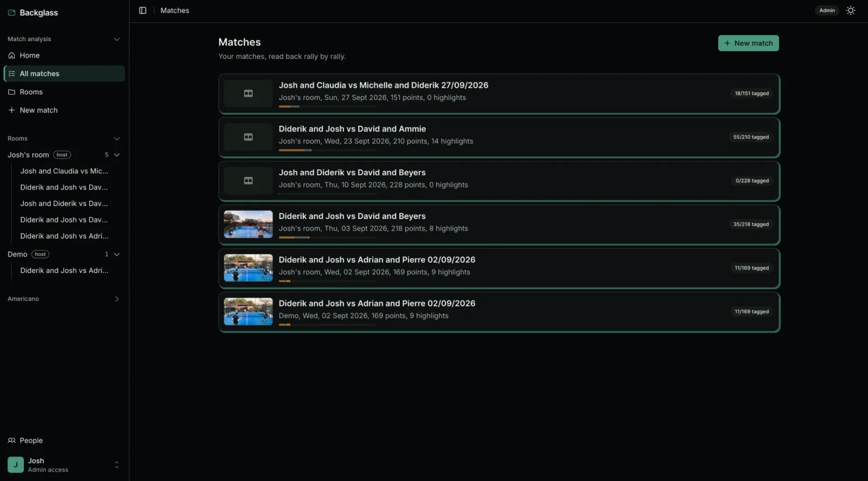This screenshot has height=481, width=868.
Task: Click the Matches breadcrumb in top bar
Action: tap(175, 10)
